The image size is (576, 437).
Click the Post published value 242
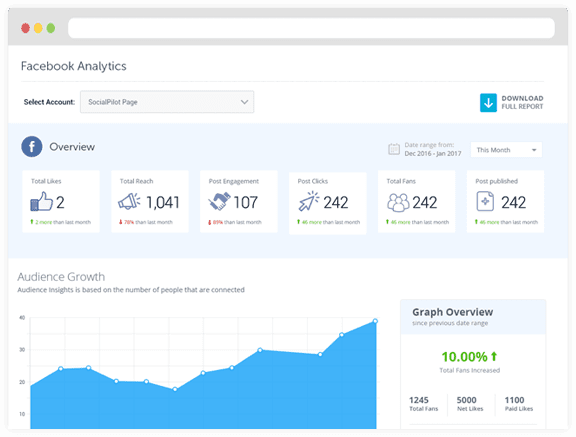click(514, 202)
